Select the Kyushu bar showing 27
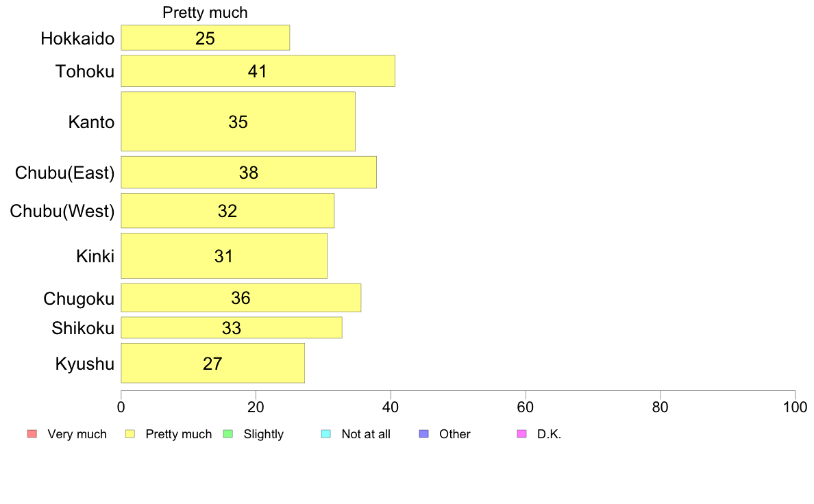Image resolution: width=814 pixels, height=504 pixels. [213, 364]
